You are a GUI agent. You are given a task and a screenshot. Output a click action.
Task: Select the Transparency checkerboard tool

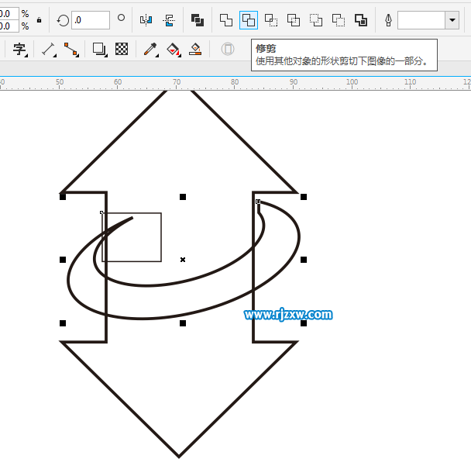pyautogui.click(x=122, y=50)
